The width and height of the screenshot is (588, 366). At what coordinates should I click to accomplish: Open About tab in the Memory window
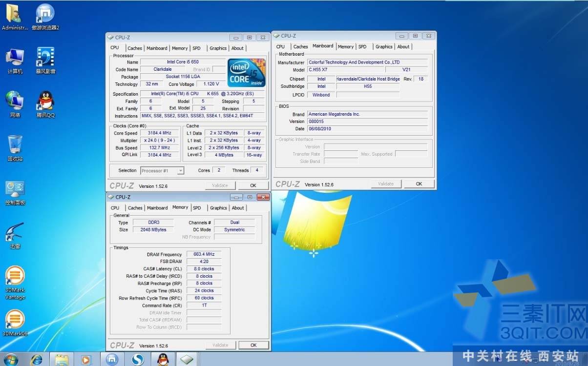[238, 208]
